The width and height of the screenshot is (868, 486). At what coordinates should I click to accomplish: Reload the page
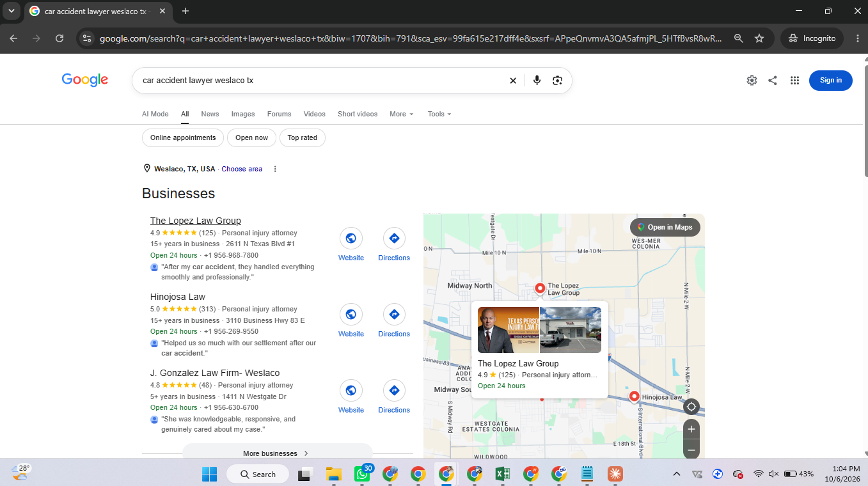[x=59, y=38]
